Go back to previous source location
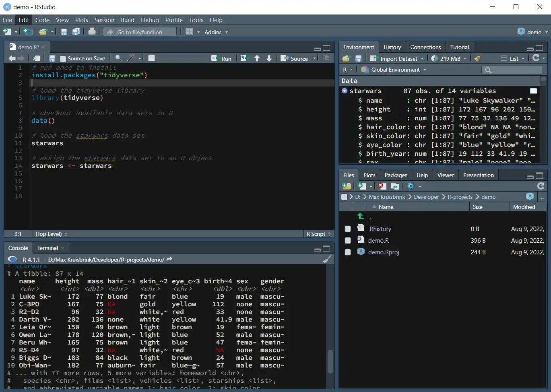 click(12, 58)
